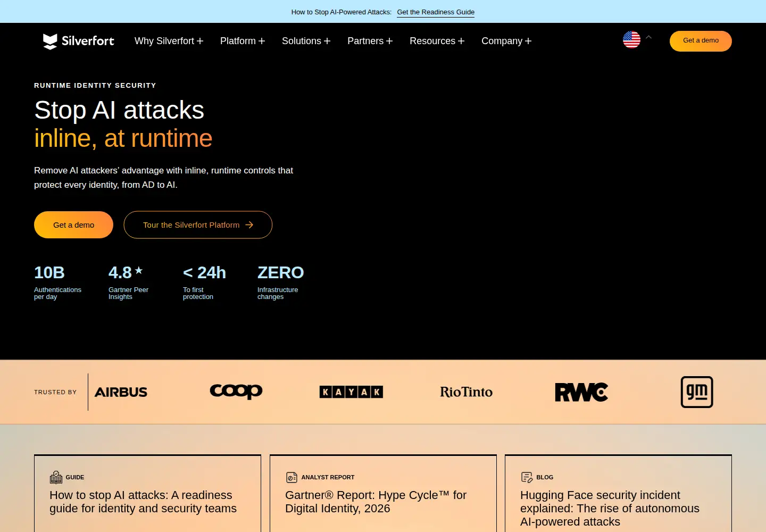
Task: Open the US flag language selector
Action: (631, 39)
